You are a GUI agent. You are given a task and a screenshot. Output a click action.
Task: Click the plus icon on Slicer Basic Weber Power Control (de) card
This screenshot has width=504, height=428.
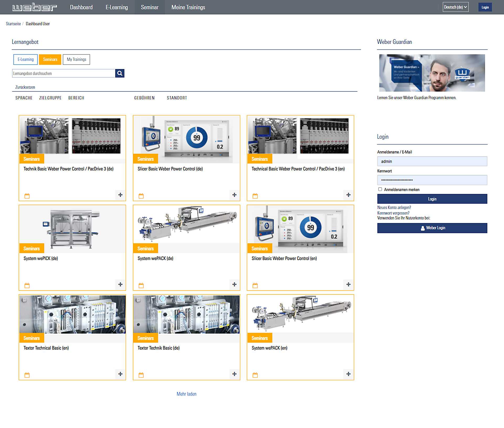(x=234, y=195)
